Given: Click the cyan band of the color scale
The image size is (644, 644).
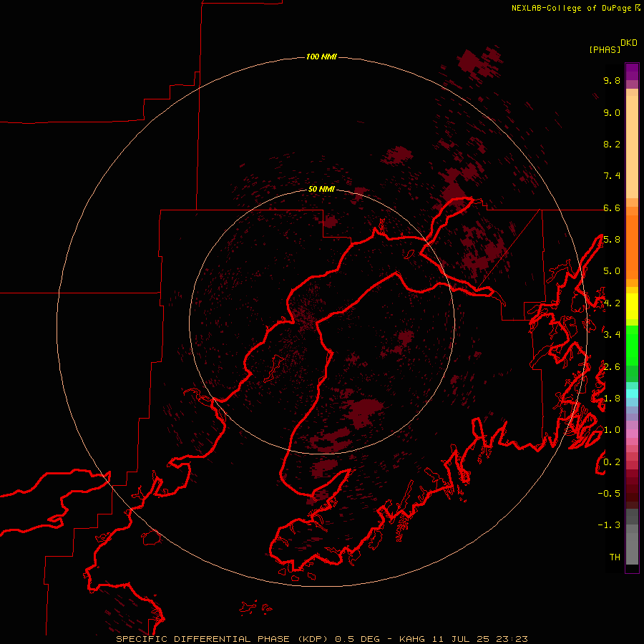Looking at the screenshot, I should point(632,394).
